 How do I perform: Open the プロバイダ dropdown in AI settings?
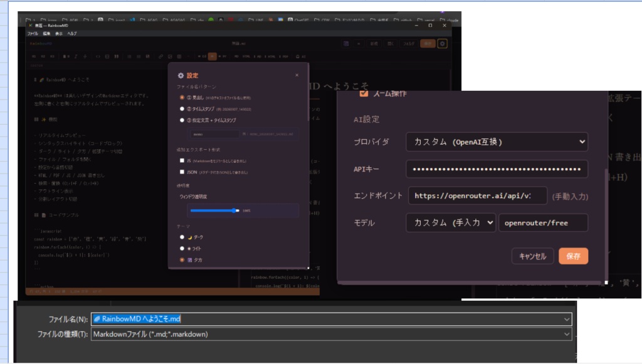(498, 142)
